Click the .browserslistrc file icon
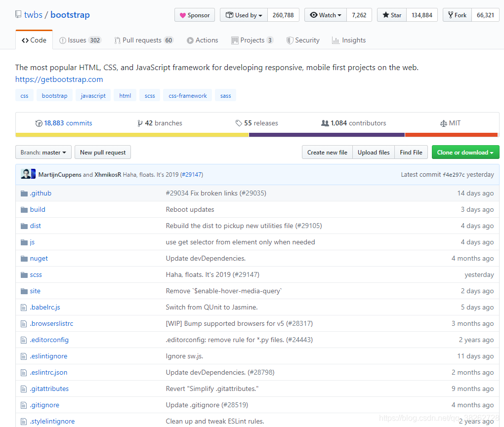Image resolution: width=504 pixels, height=427 pixels. pyautogui.click(x=23, y=324)
